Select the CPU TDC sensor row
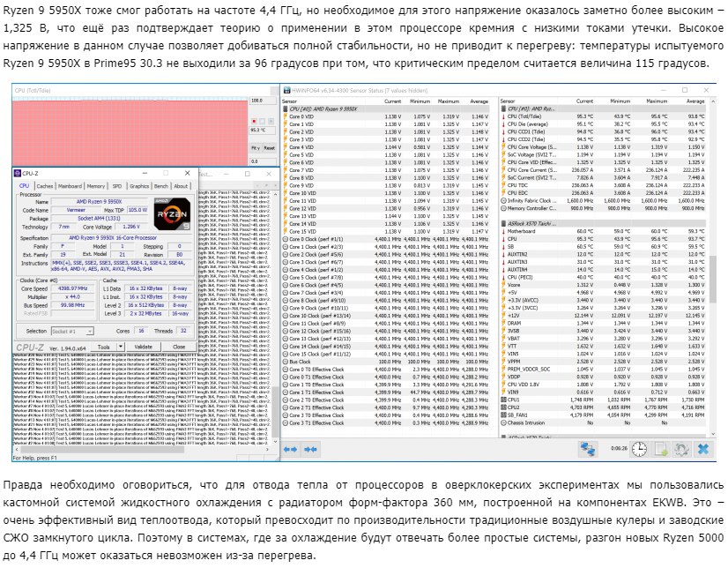728x568 pixels. [603, 185]
